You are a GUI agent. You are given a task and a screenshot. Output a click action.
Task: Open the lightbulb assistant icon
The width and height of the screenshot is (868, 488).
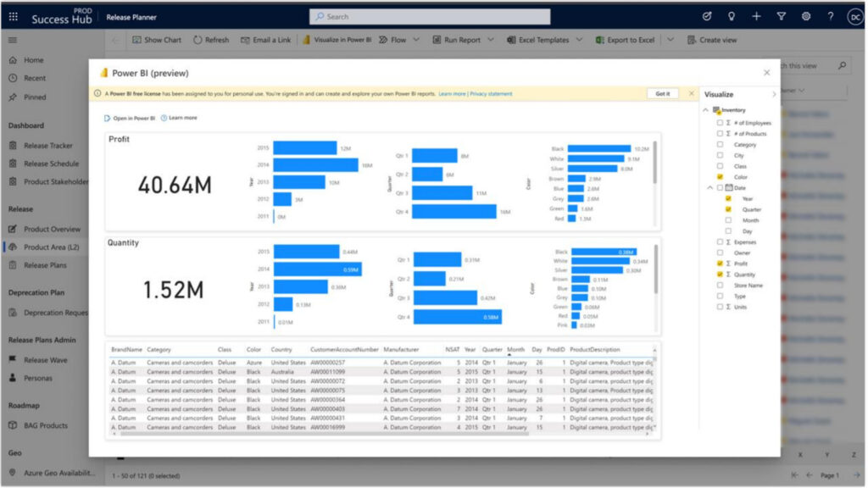click(732, 17)
